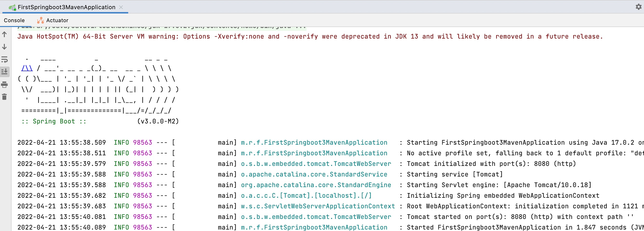Click the timestamp 2022-04-21 13:55:38.509
The height and width of the screenshot is (231, 644).
pyautogui.click(x=61, y=143)
